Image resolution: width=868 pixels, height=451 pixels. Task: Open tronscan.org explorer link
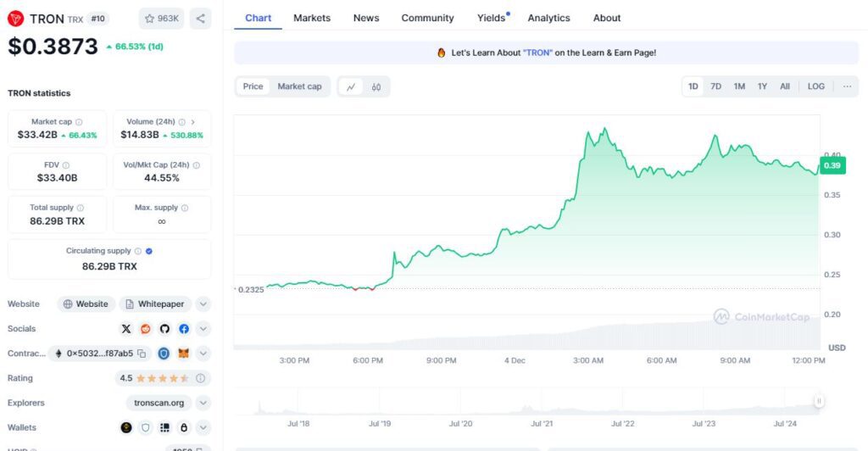pyautogui.click(x=159, y=403)
